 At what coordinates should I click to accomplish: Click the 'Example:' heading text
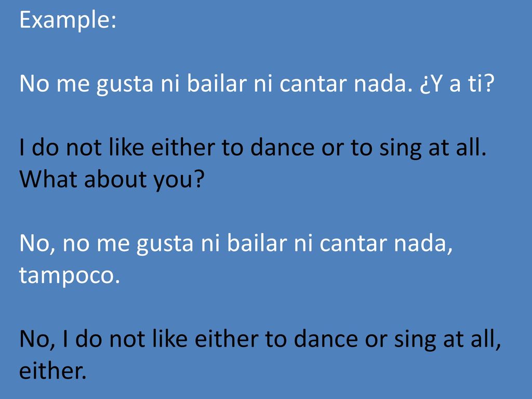(x=68, y=20)
